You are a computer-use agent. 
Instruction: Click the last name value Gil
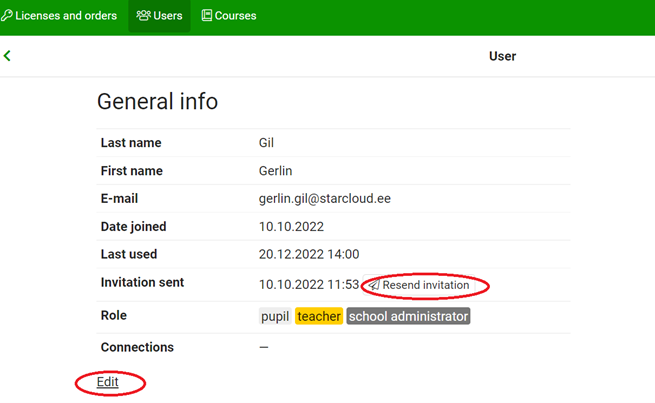[x=266, y=143]
